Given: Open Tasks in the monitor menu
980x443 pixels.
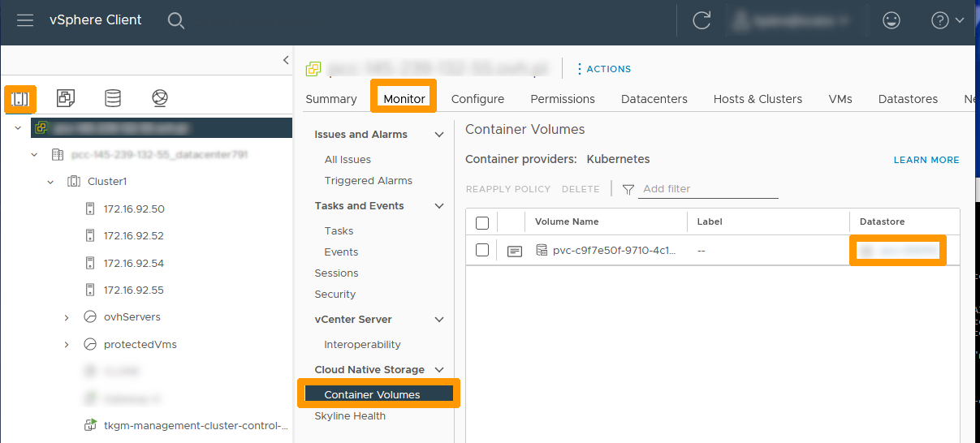Looking at the screenshot, I should (x=339, y=231).
